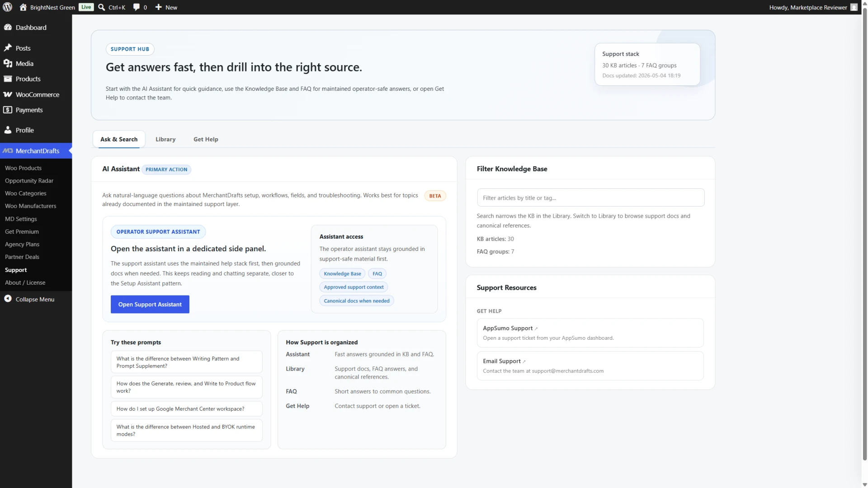Click the OPERATOR SUPPORT ASSISTANT label

click(x=158, y=231)
